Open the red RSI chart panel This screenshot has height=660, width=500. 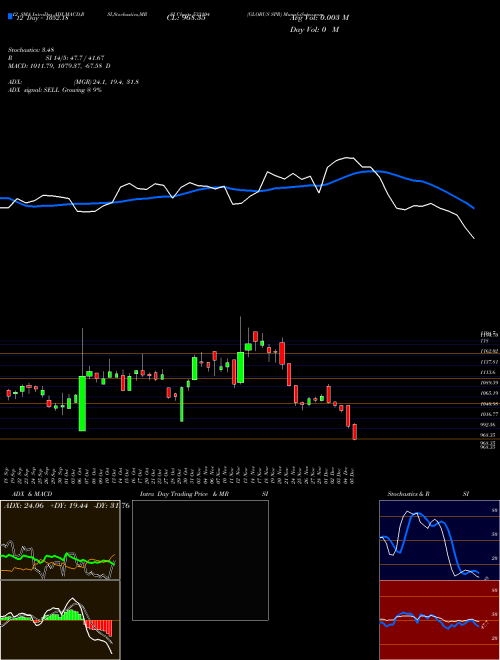(x=439, y=620)
